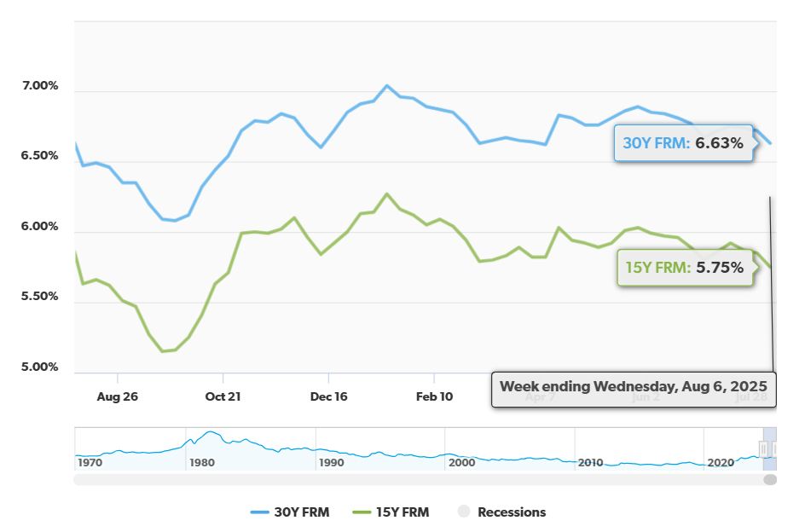805x532 pixels.
Task: Click the 7.00% y-axis label
Action: 41,86
